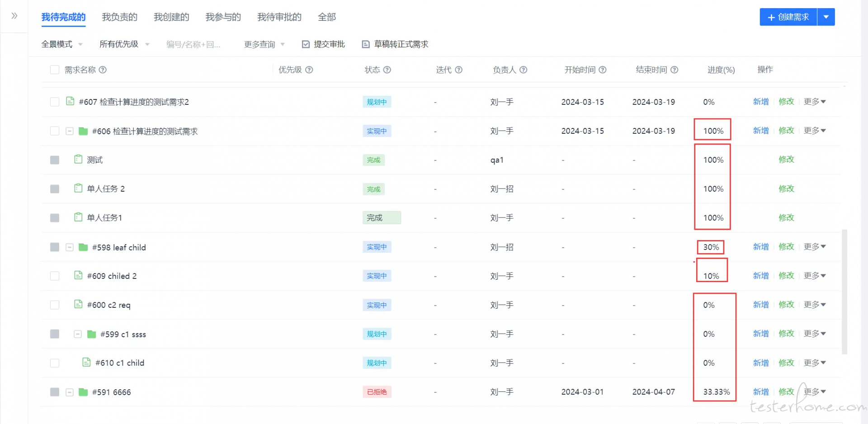Select checkbox for #609 chiled 2 row
Screen dimensions: 868x424
(x=55, y=276)
